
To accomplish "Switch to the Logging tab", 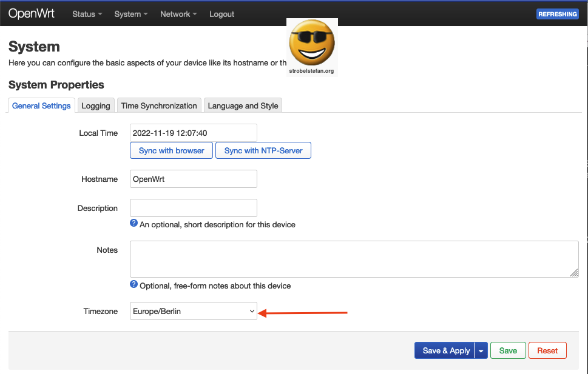I will [x=96, y=105].
